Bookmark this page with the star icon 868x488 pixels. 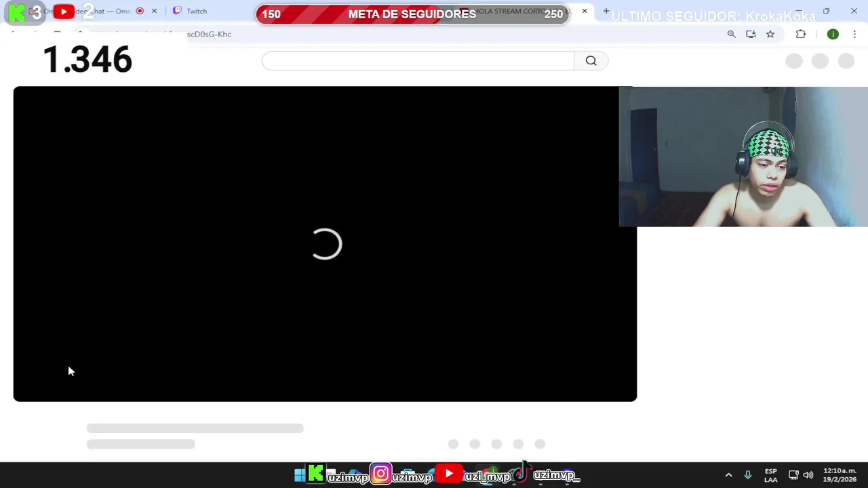[x=770, y=34]
